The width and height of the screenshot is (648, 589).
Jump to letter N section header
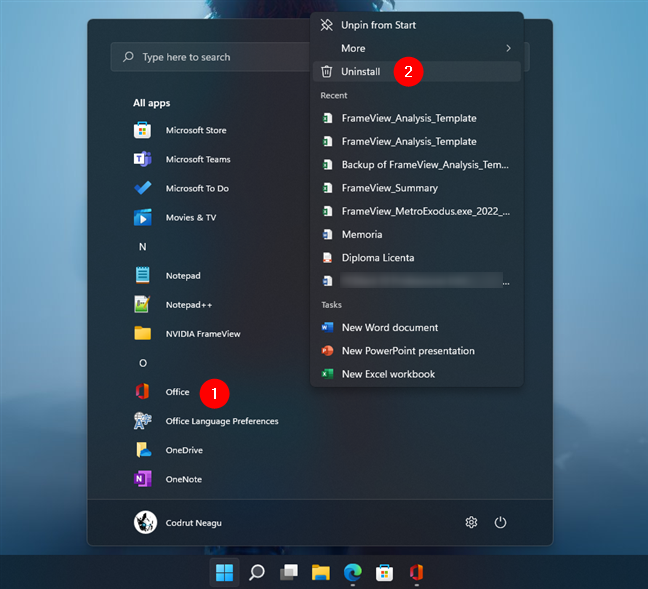click(x=143, y=247)
